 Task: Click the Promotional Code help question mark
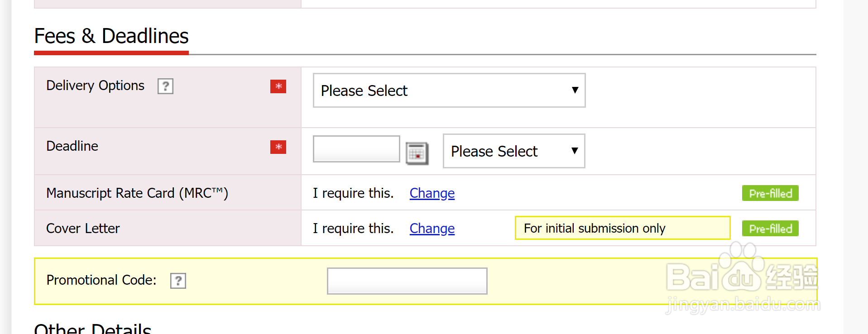point(178,281)
